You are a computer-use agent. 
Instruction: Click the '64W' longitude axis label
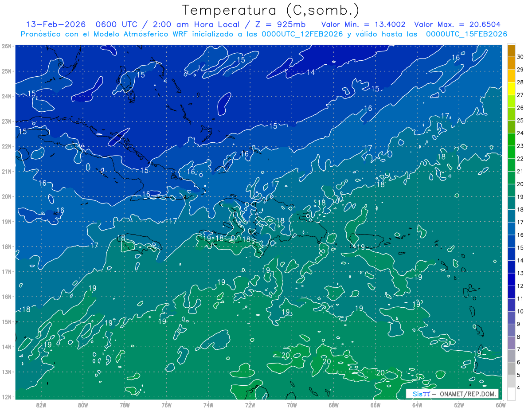pos(417,405)
